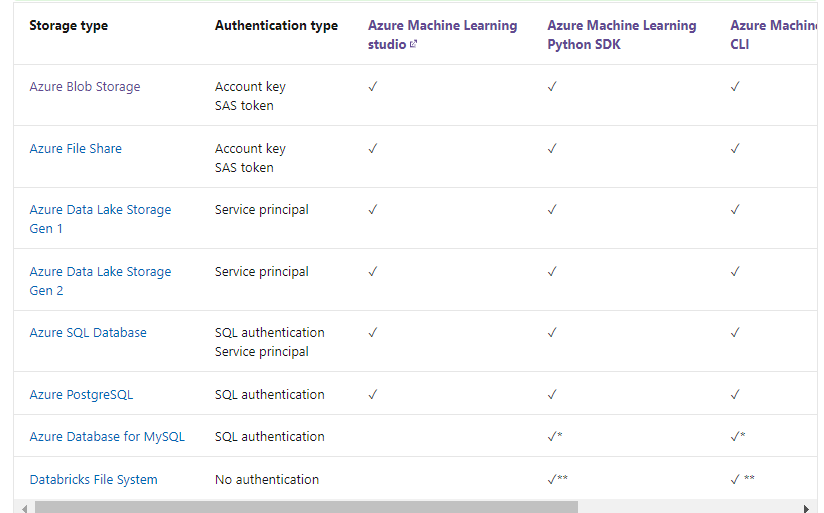Click the horizontal scrollbar thumb
Image resolution: width=824 pixels, height=513 pixels.
(x=305, y=507)
